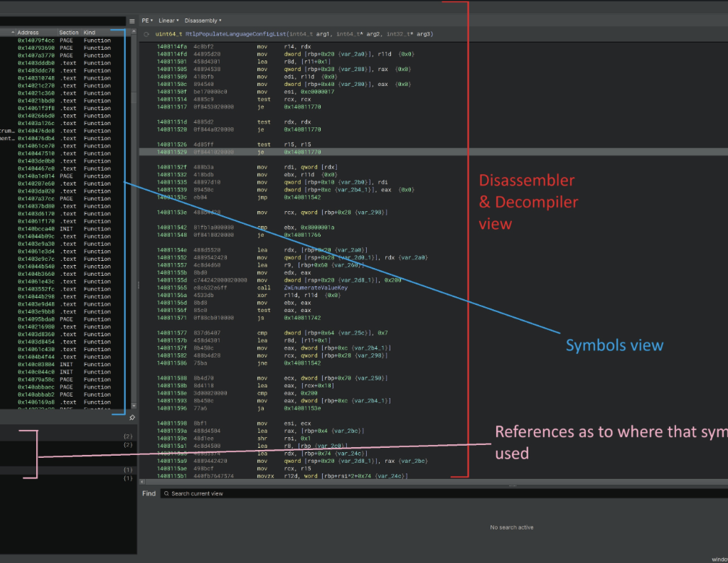Click the symbol search field above the list
728x563 pixels.
click(x=63, y=21)
